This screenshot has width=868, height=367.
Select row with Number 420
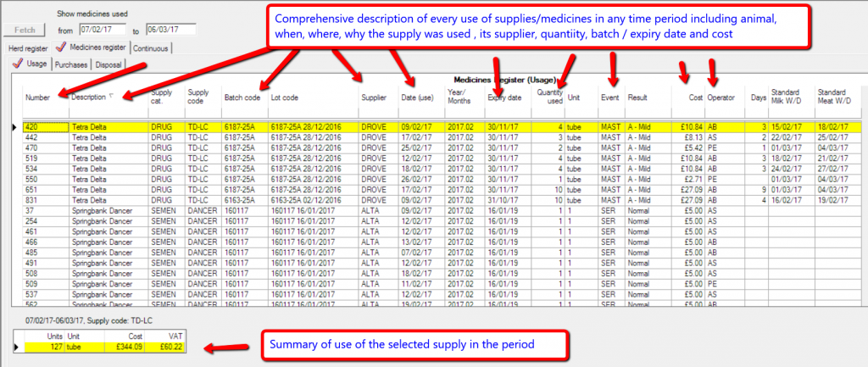[x=442, y=127]
